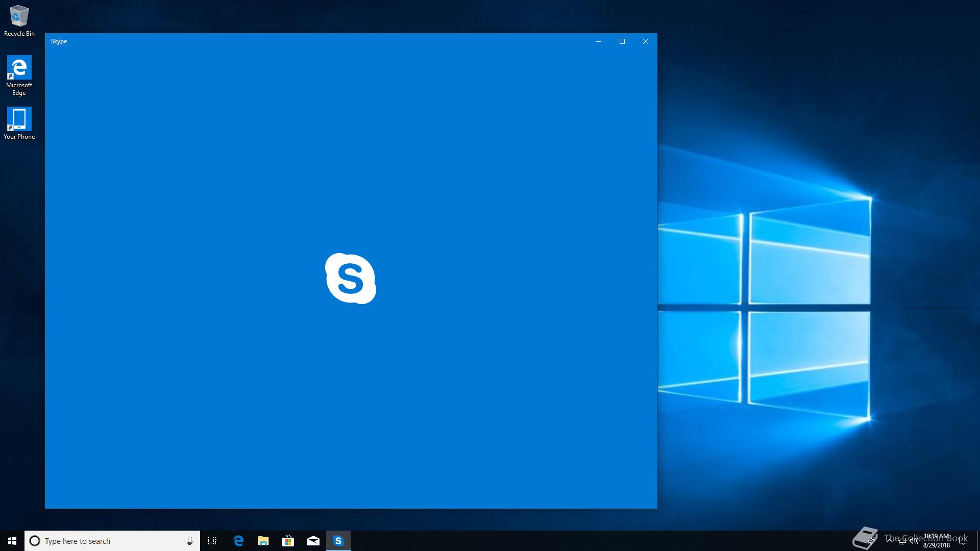Open the Mail app from taskbar

(x=313, y=541)
